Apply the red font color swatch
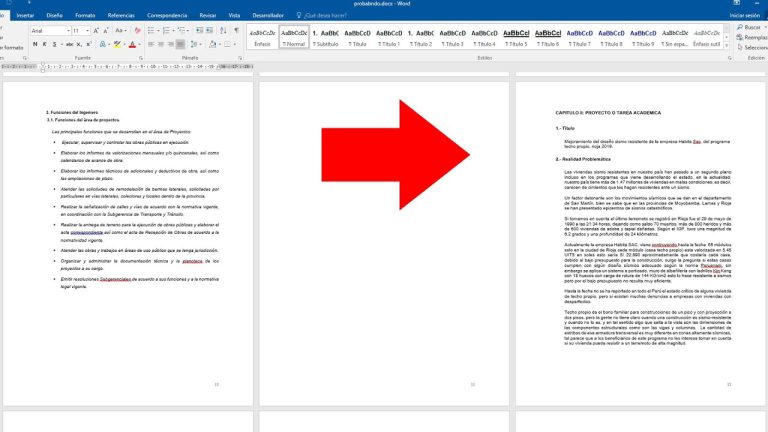The image size is (768, 432). 132,44
